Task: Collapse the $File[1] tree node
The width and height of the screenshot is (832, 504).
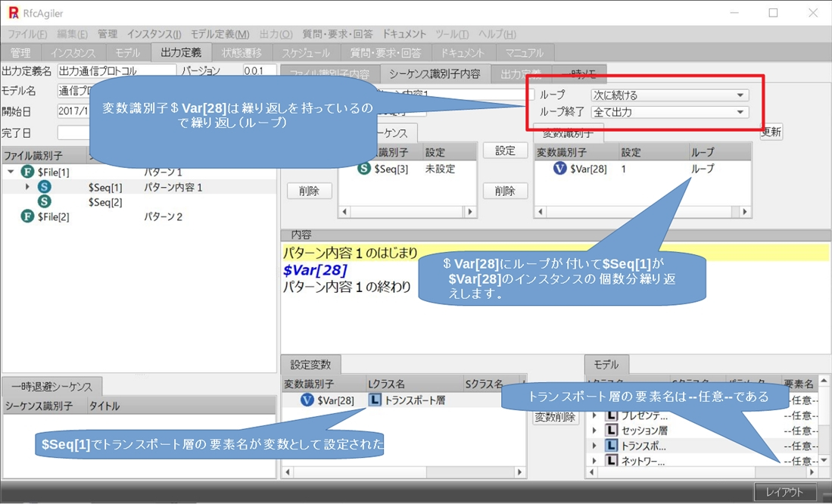Action: coord(11,172)
